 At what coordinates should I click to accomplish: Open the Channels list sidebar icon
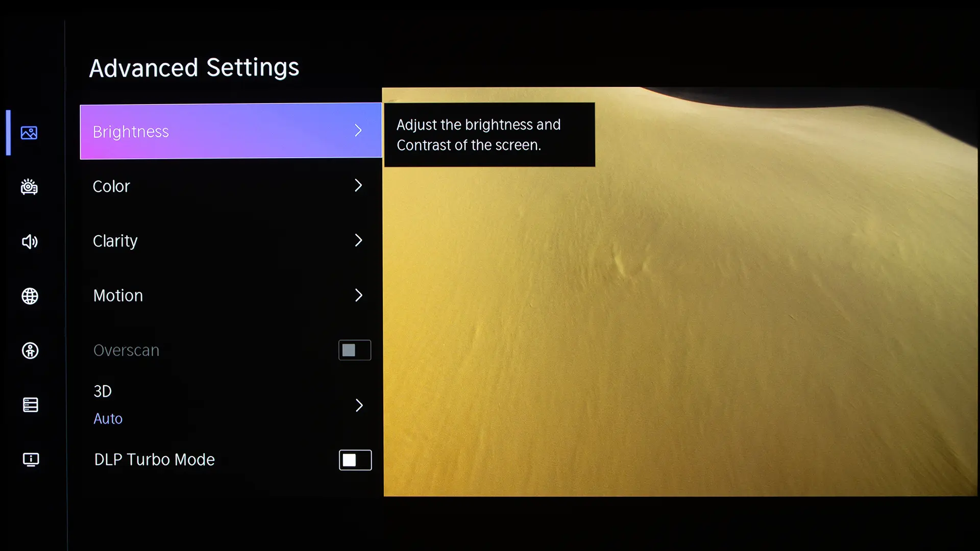pyautogui.click(x=31, y=405)
